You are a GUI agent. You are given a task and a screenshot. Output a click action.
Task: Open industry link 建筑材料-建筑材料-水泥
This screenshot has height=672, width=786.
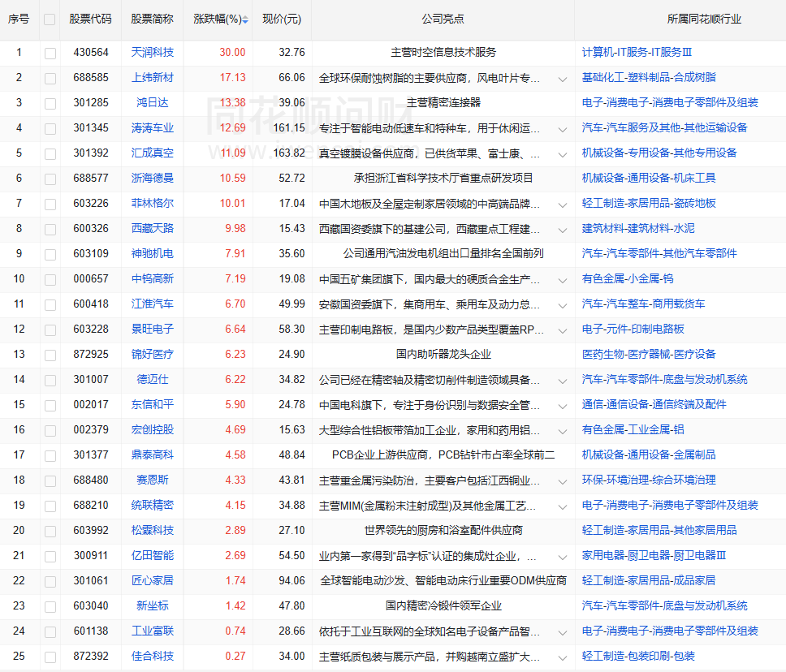pyautogui.click(x=638, y=228)
